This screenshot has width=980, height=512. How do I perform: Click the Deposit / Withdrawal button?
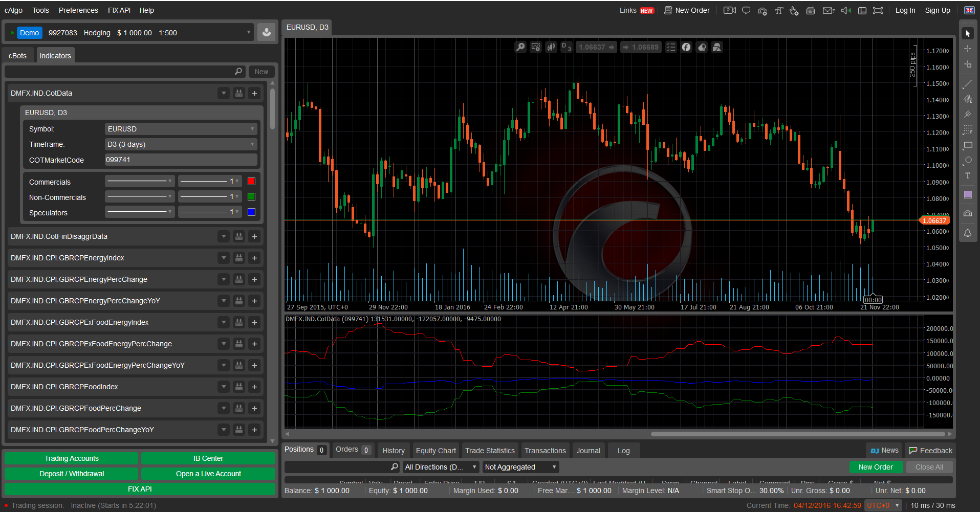tap(72, 474)
